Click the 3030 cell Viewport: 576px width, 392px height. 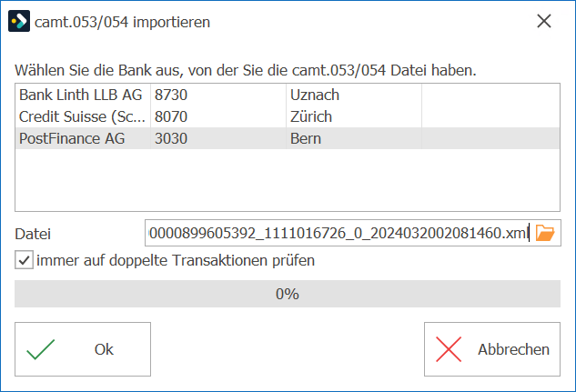218,138
